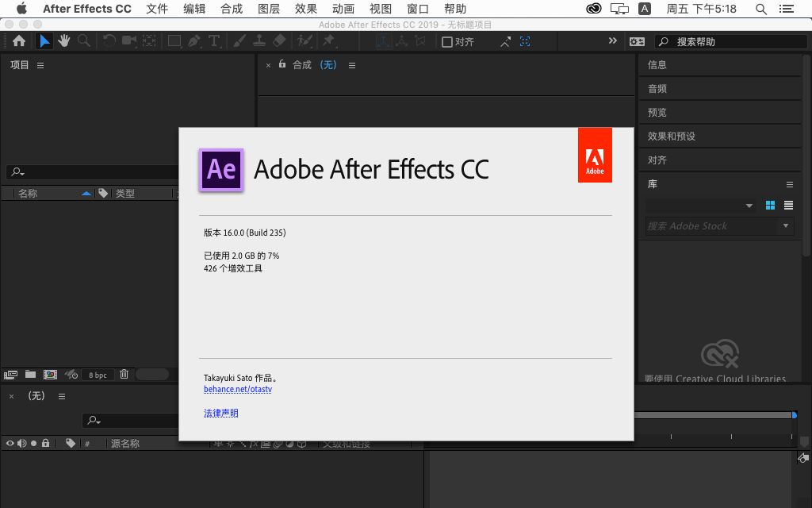
Task: Open the 法律声明 link
Action: tap(221, 413)
